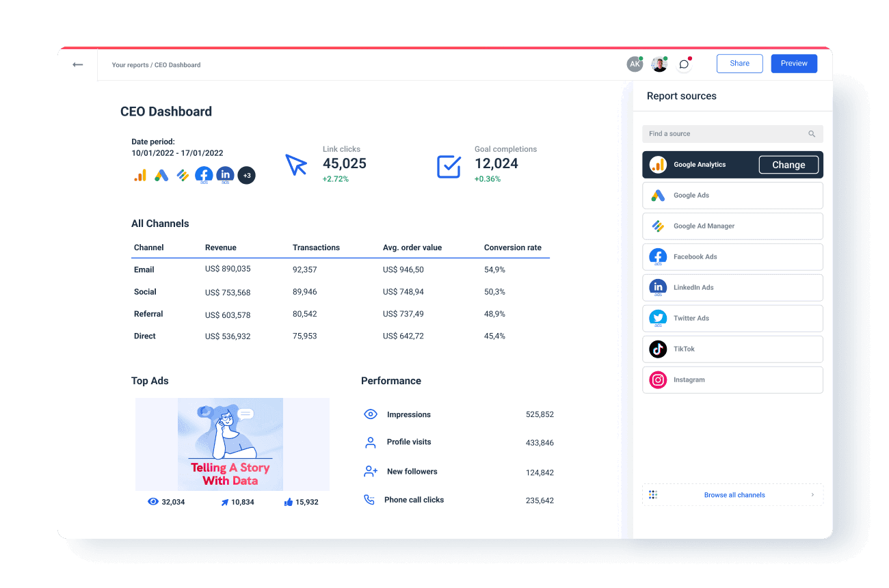The width and height of the screenshot is (889, 588).
Task: Click the Impressions eye icon
Action: 370,414
